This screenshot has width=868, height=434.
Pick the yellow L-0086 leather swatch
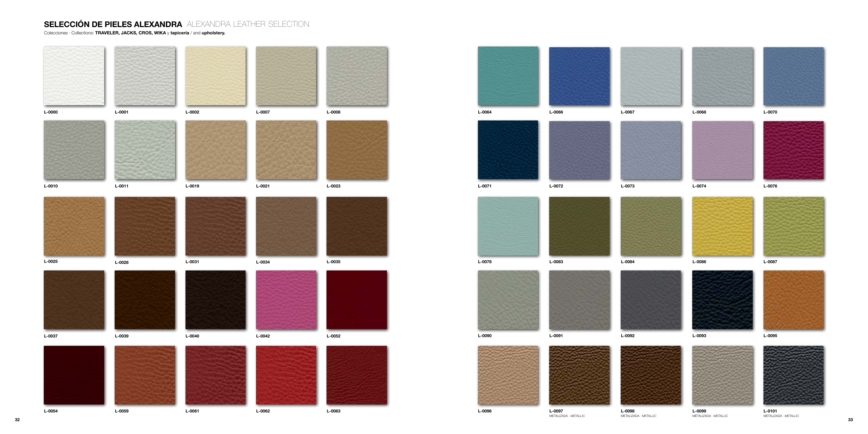[722, 226]
